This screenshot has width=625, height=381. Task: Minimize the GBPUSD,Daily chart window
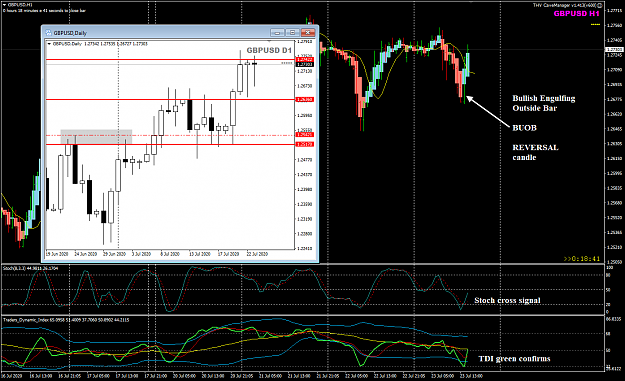[277, 32]
